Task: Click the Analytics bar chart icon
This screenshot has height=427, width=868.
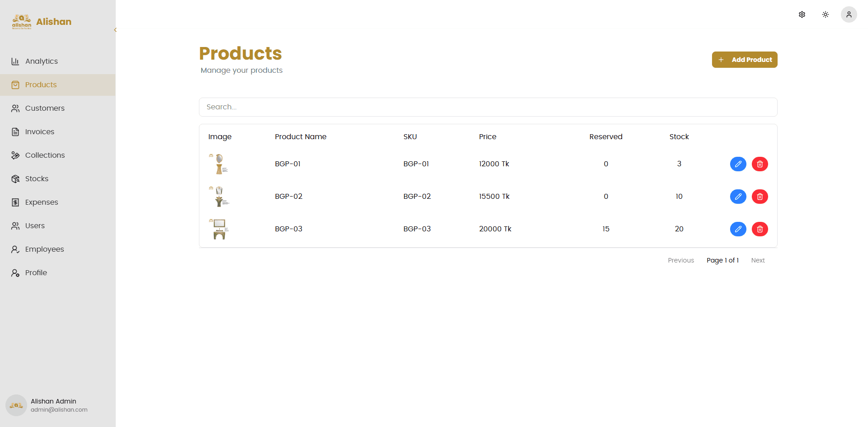Action: click(x=15, y=61)
